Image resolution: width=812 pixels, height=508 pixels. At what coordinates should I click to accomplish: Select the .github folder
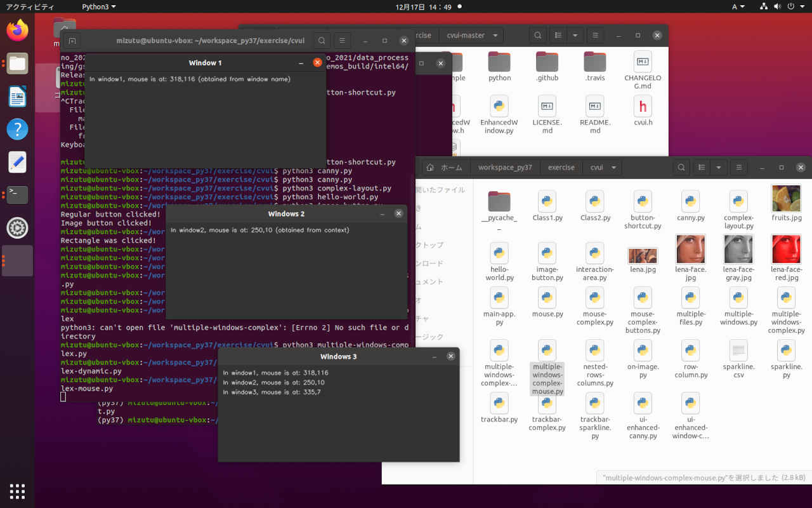coord(547,66)
